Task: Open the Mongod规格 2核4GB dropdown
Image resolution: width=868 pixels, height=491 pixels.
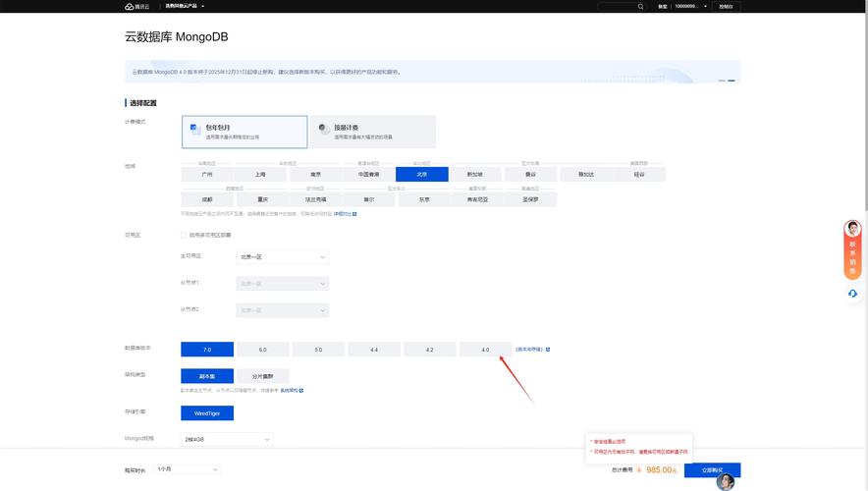Action: click(227, 438)
